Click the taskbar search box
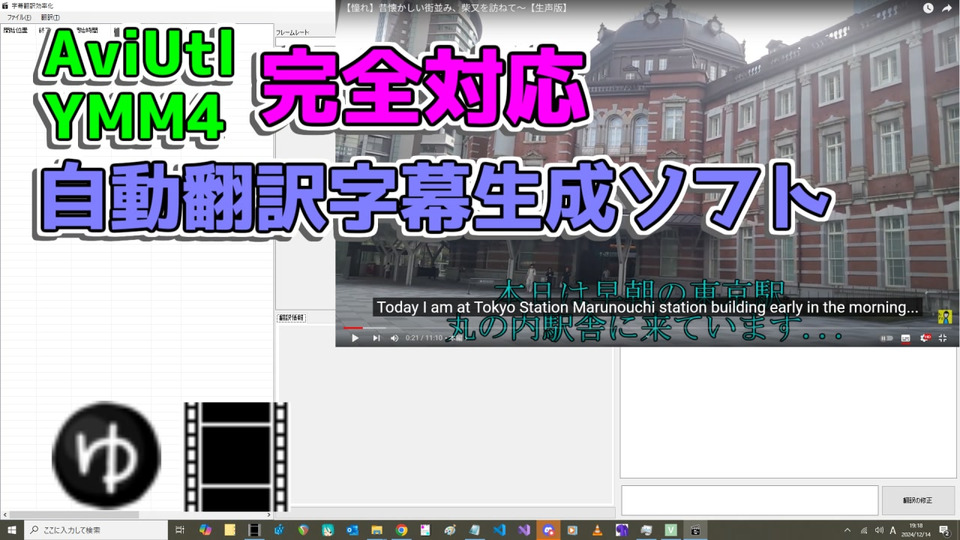The height and width of the screenshot is (540, 960). (x=96, y=530)
